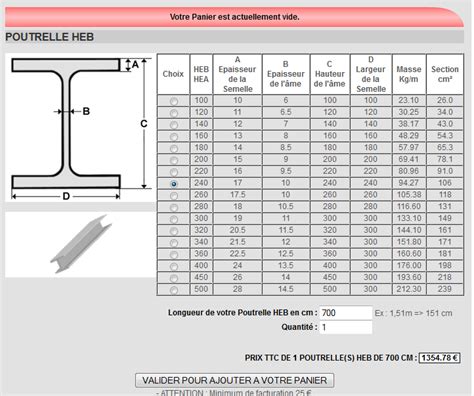The image size is (474, 396).
Task: Click the section value 239
Action: coord(445,289)
